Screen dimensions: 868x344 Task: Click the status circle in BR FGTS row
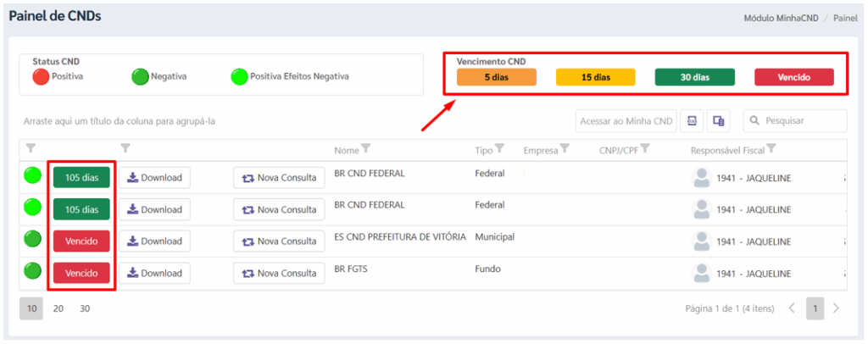click(x=32, y=272)
